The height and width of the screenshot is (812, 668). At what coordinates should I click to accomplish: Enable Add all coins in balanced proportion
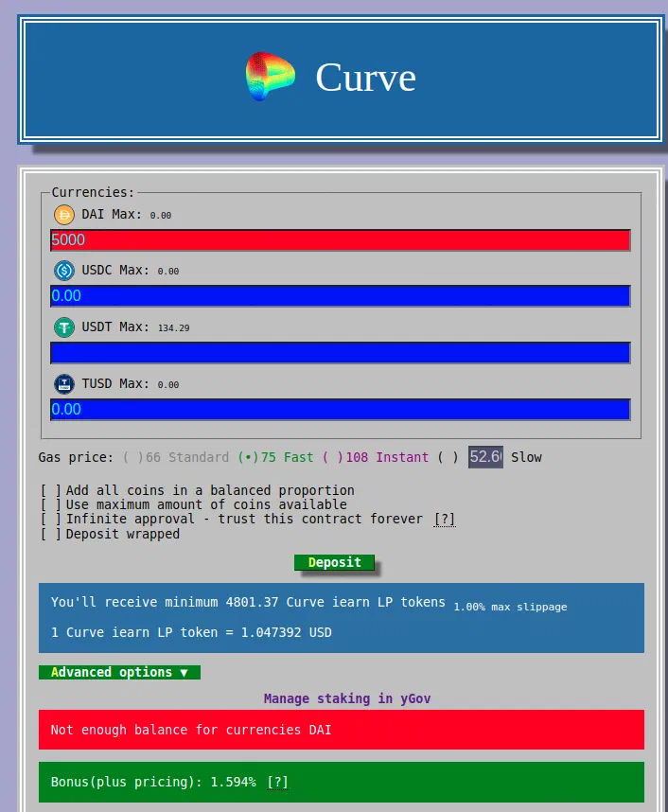pyautogui.click(x=51, y=490)
